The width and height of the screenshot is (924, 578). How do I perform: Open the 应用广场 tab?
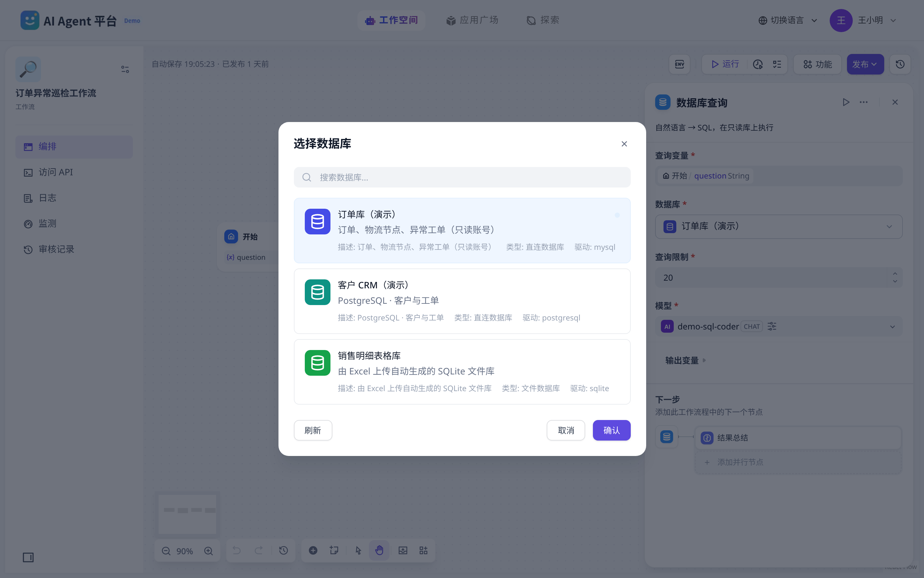coord(472,20)
